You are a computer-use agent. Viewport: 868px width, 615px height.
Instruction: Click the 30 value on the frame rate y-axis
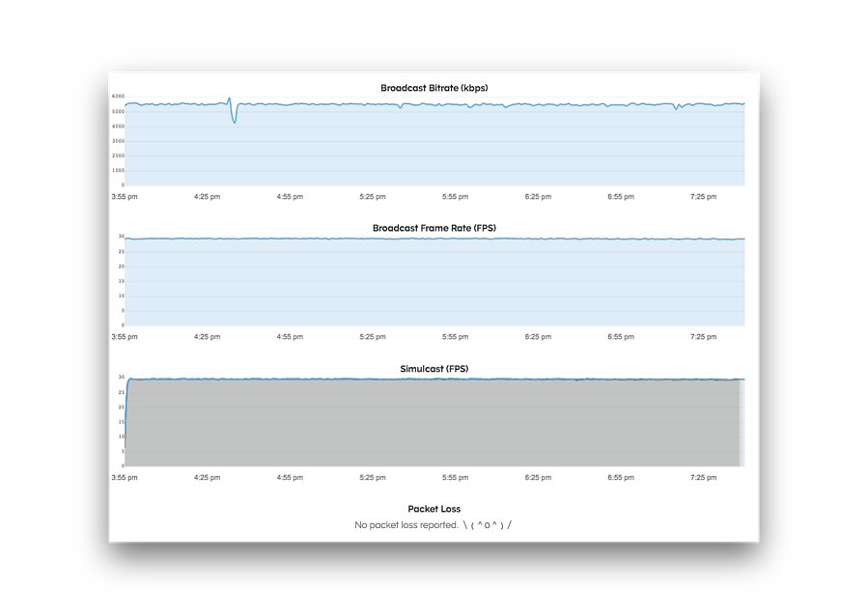122,237
